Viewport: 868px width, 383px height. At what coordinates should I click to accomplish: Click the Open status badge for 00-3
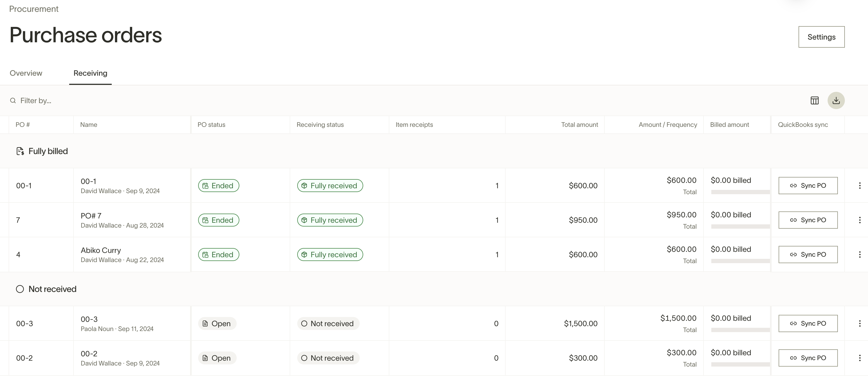pos(217,323)
